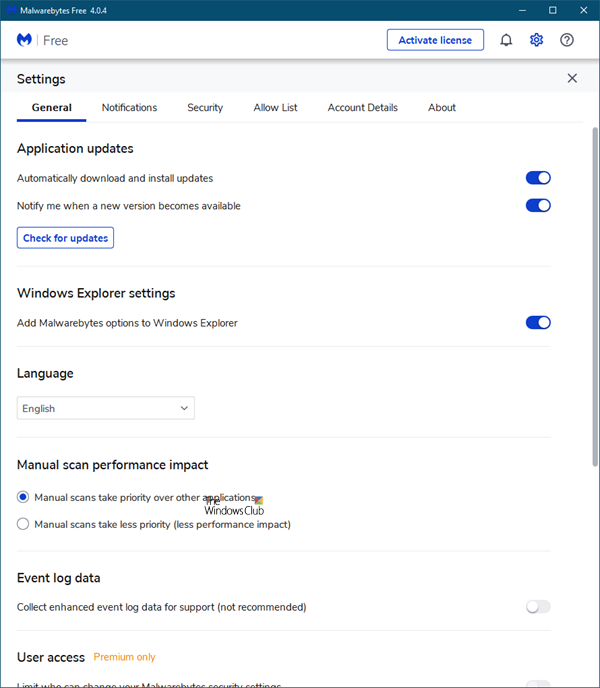Click the Premium only label
The width and height of the screenshot is (600, 688).
coord(125,657)
